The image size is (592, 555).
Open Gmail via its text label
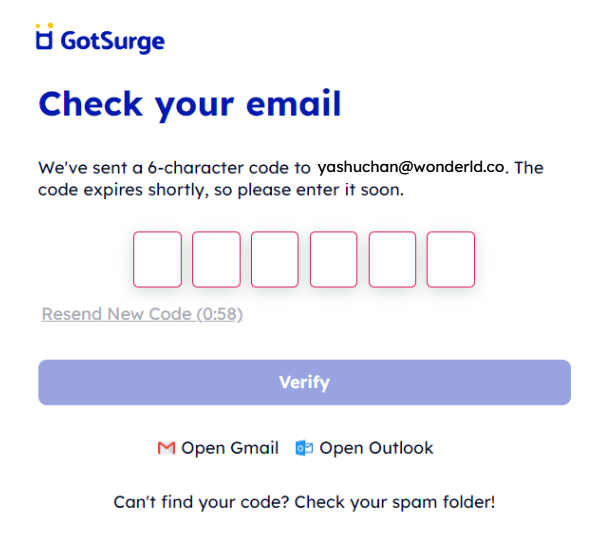click(230, 448)
